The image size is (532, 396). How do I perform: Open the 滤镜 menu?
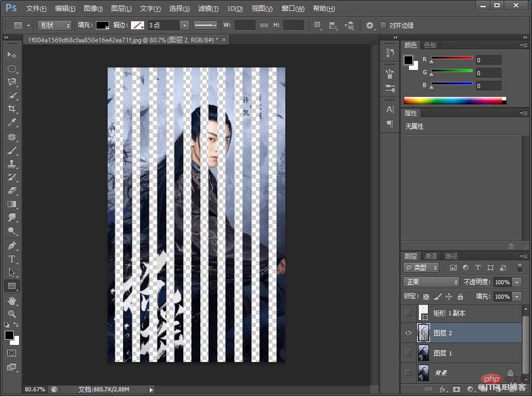pos(208,8)
